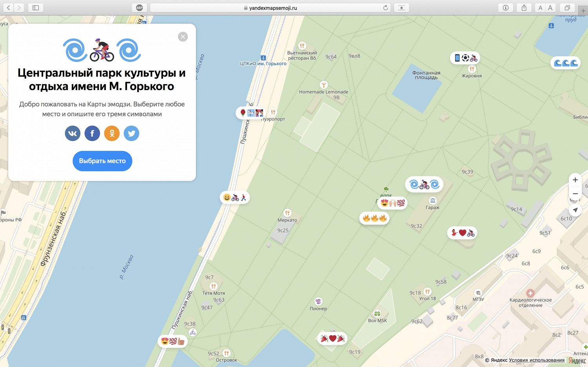Click the Safari address bar
Screen dimensions: 588x367
270,8
